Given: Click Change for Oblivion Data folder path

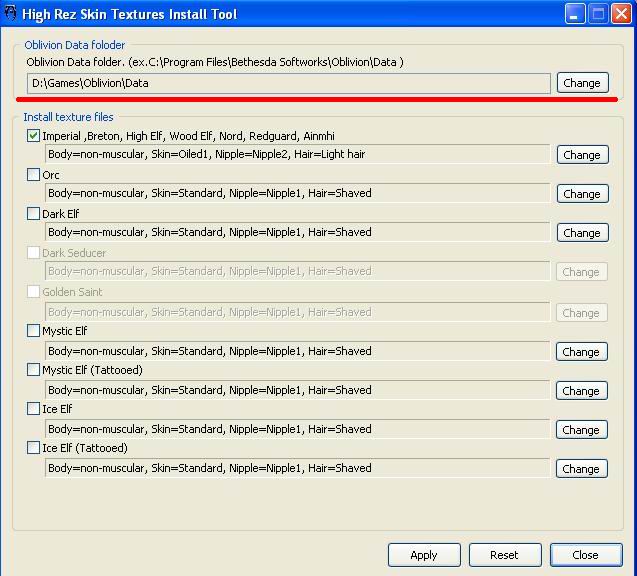Looking at the screenshot, I should click(583, 83).
